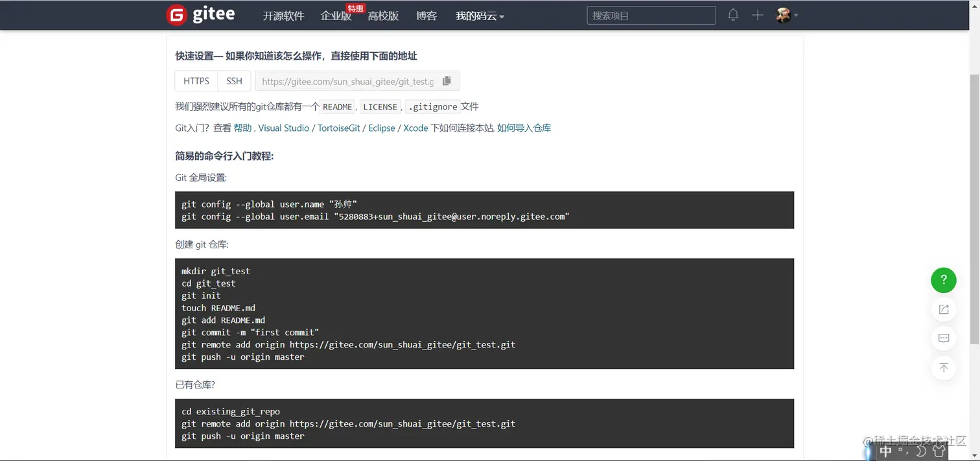This screenshot has height=461, width=980.
Task: Open 开源软件 in navigation
Action: coord(283,16)
